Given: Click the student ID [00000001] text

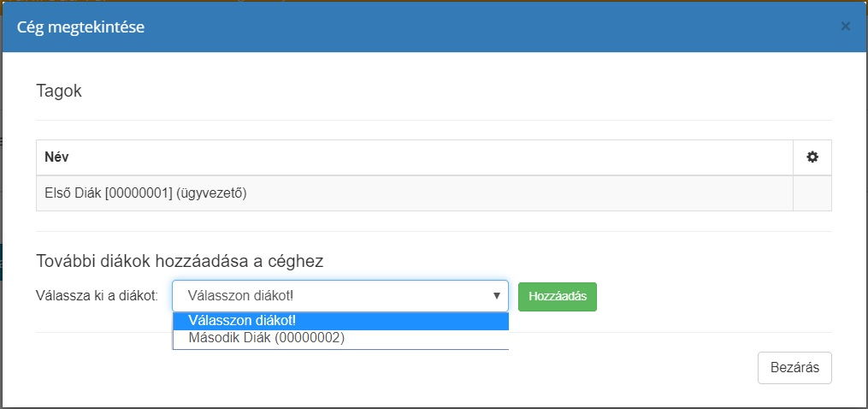Looking at the screenshot, I should point(141,193).
